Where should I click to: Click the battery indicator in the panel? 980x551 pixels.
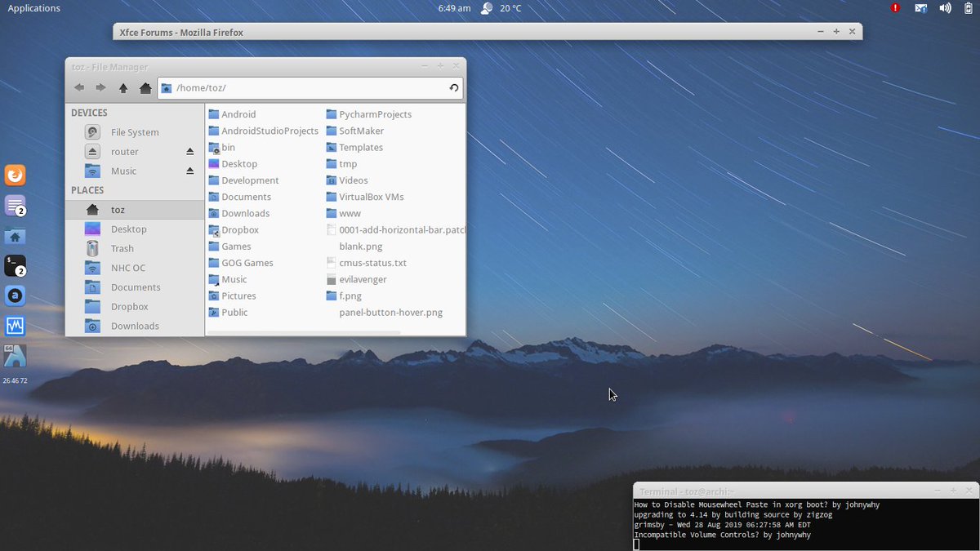[969, 8]
